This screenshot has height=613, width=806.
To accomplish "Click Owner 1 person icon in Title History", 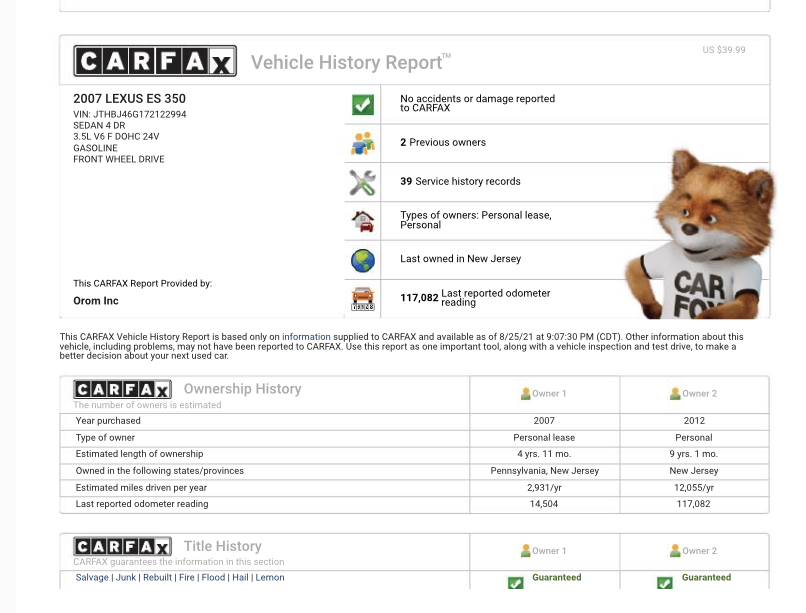I will pyautogui.click(x=525, y=551).
